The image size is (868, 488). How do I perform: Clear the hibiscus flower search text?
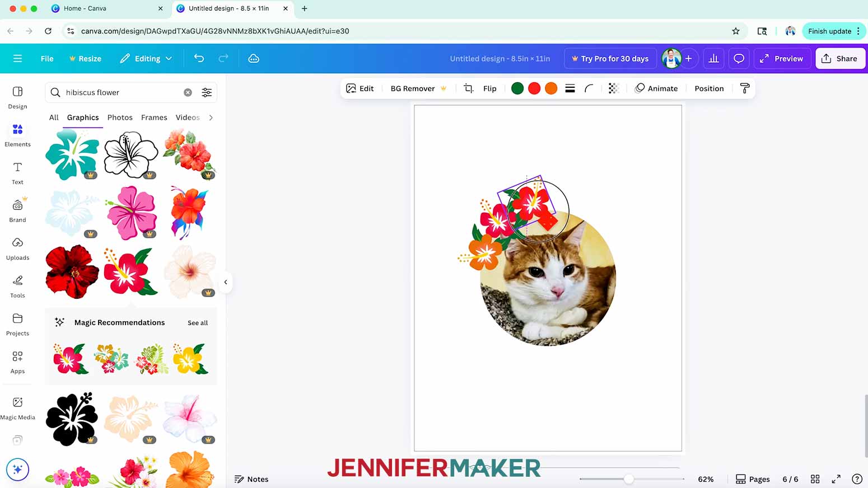[x=188, y=92]
